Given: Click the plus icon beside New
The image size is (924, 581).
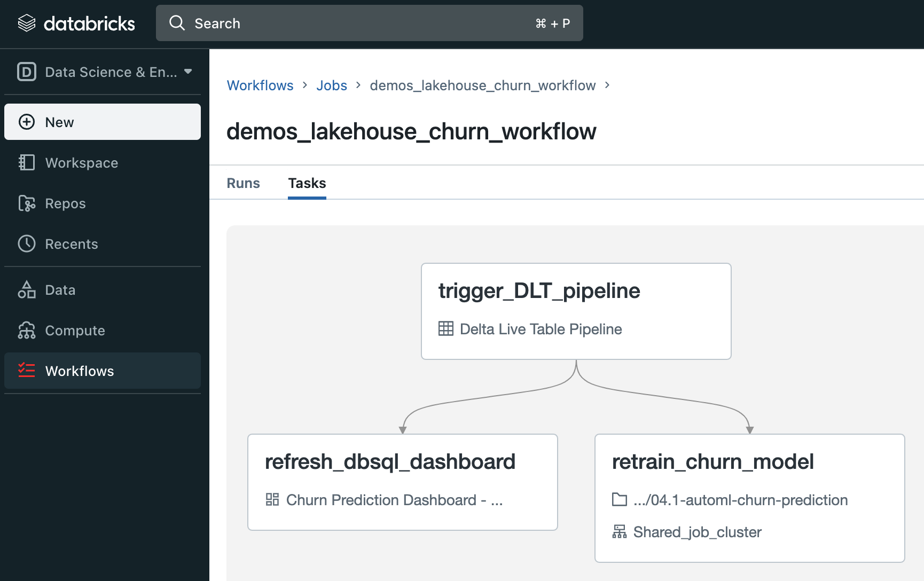Looking at the screenshot, I should click(x=27, y=122).
